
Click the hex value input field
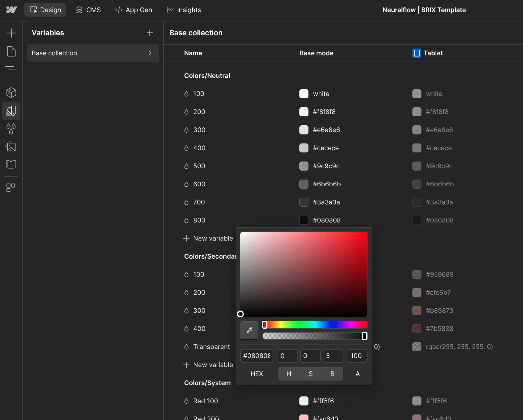[256, 356]
